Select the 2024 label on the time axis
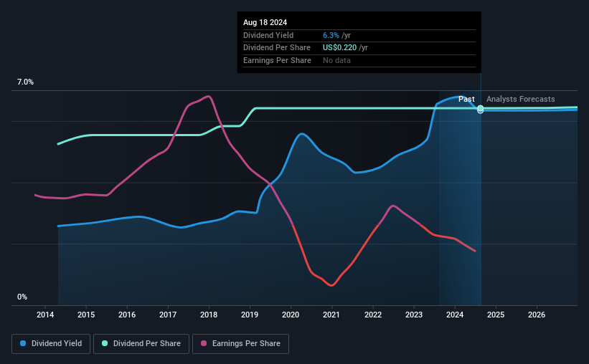589x364 pixels. tap(455, 315)
